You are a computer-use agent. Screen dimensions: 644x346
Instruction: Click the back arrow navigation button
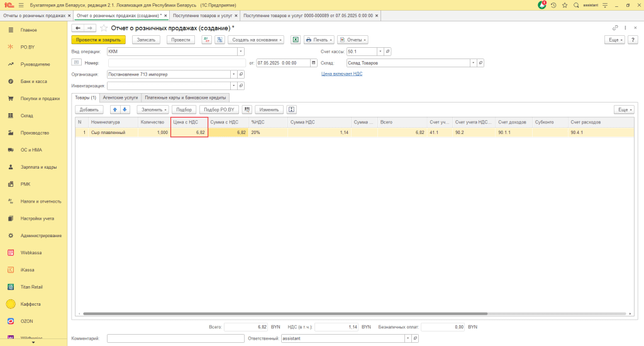click(x=77, y=28)
